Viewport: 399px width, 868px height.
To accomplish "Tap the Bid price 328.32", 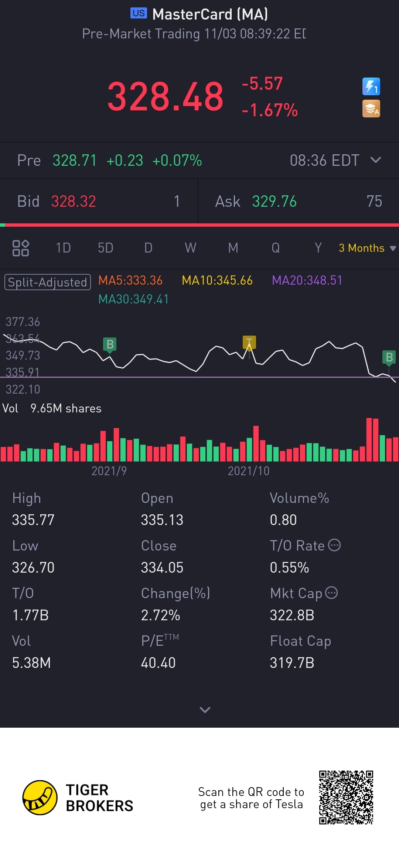I will click(74, 202).
